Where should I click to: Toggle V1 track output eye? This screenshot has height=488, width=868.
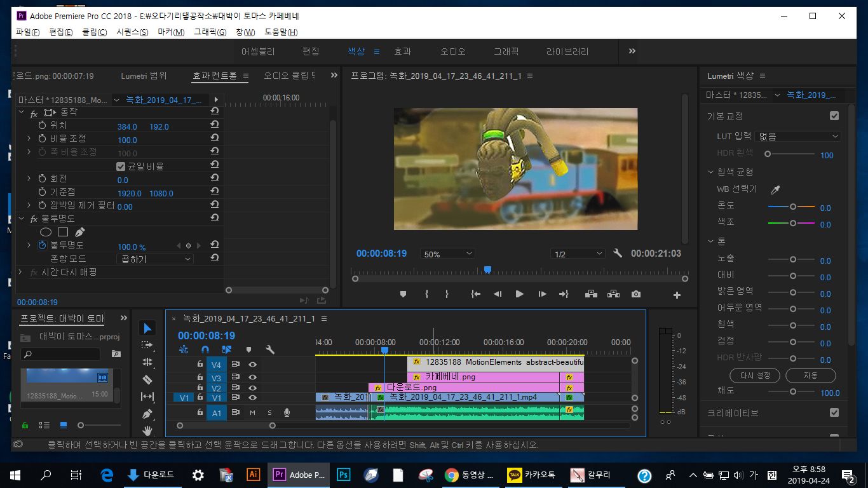pos(252,398)
